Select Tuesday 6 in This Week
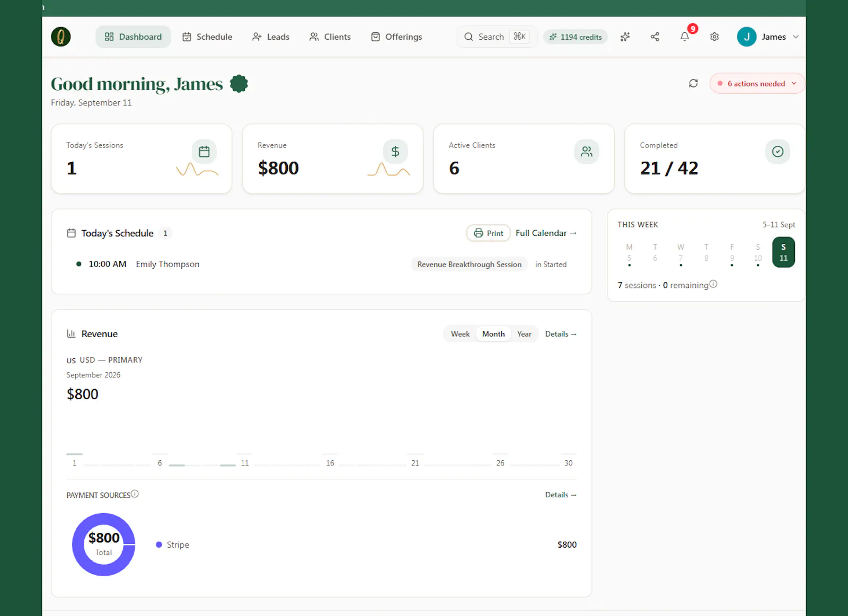The width and height of the screenshot is (848, 616). click(x=655, y=252)
